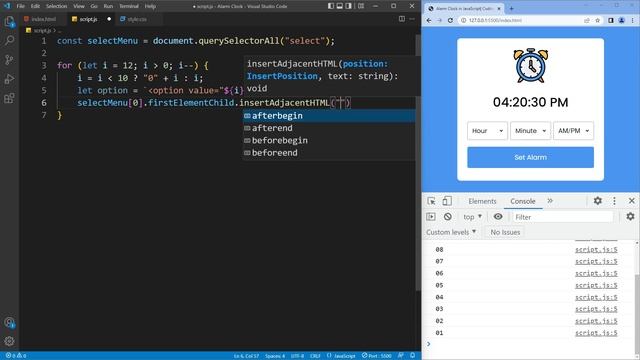Image resolution: width=640 pixels, height=360 pixels.
Task: Open the notifications bell in status bar
Action: tap(412, 356)
